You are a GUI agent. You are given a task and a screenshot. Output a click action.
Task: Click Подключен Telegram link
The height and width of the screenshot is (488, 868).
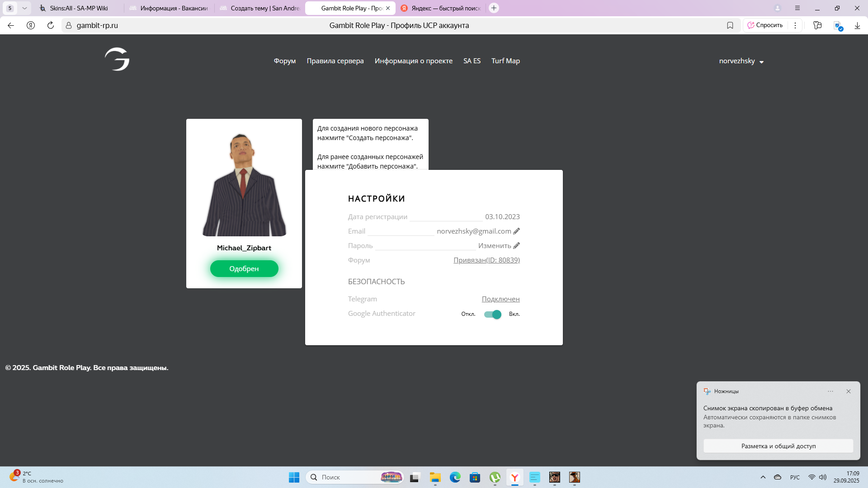500,299
